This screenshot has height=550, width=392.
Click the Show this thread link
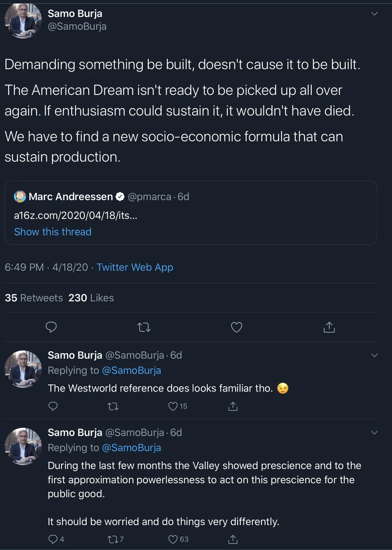tap(53, 232)
